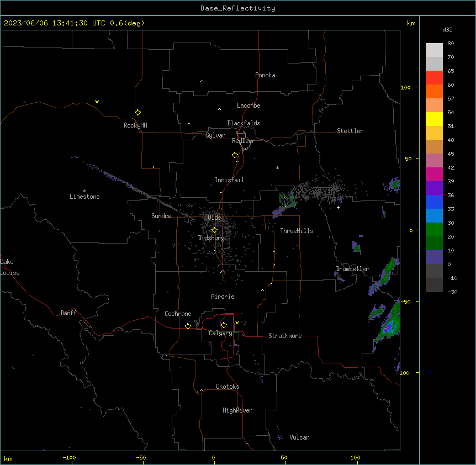
Task: Click the Base_Reflectivity title
Action: [x=238, y=8]
